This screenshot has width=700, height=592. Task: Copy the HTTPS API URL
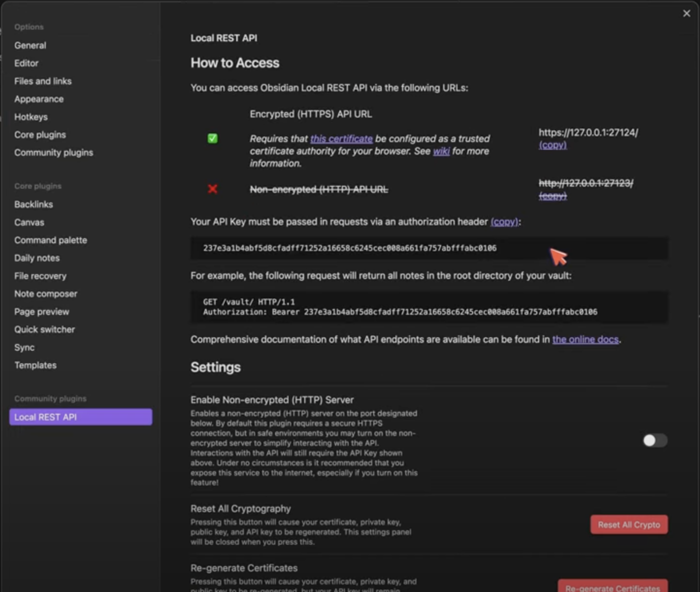pos(552,145)
